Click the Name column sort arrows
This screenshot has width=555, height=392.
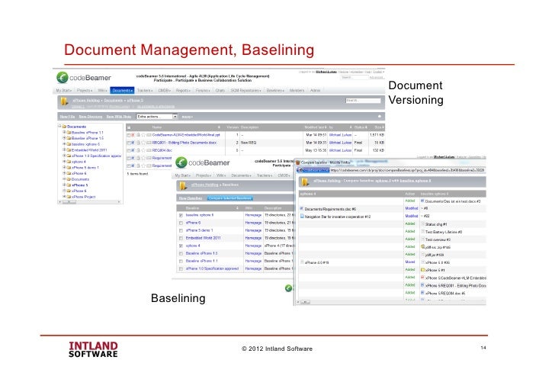click(x=219, y=127)
